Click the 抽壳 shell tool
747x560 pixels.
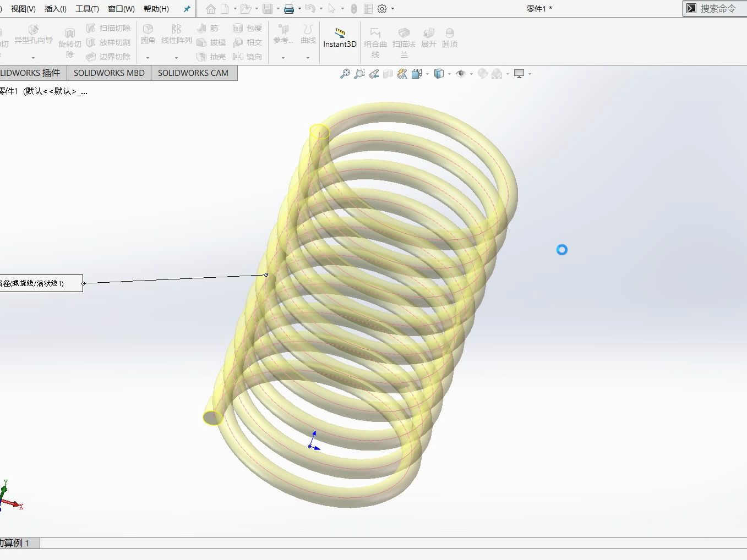[x=211, y=57]
